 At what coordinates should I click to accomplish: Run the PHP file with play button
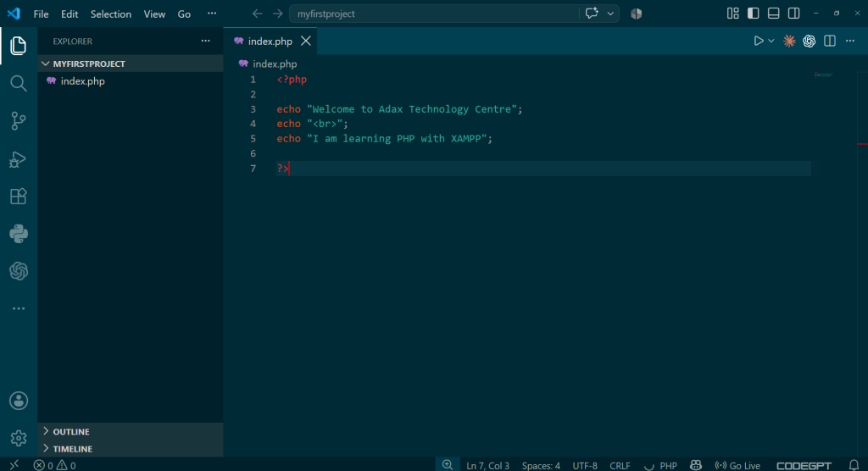click(x=759, y=41)
